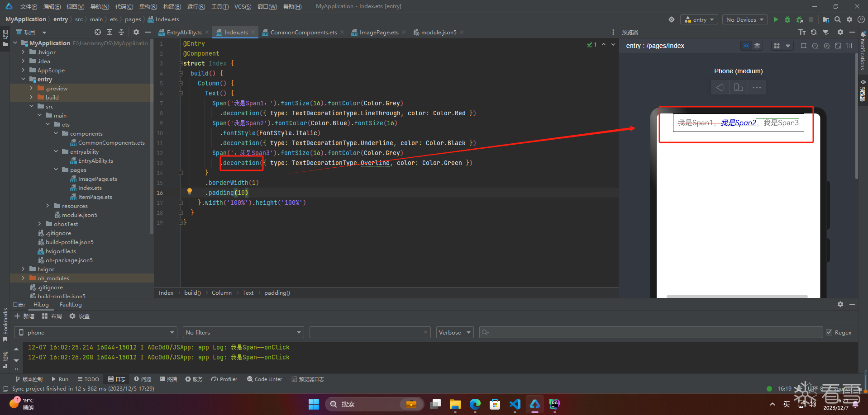Open the entry run configuration dropdown
Image resolution: width=868 pixels, height=415 pixels.
(x=699, y=19)
